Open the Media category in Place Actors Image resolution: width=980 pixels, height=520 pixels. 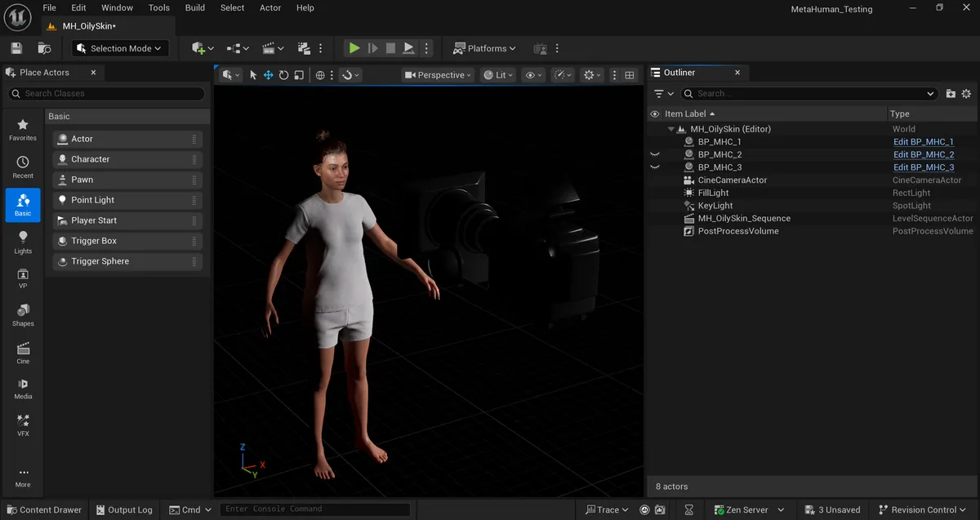23,389
